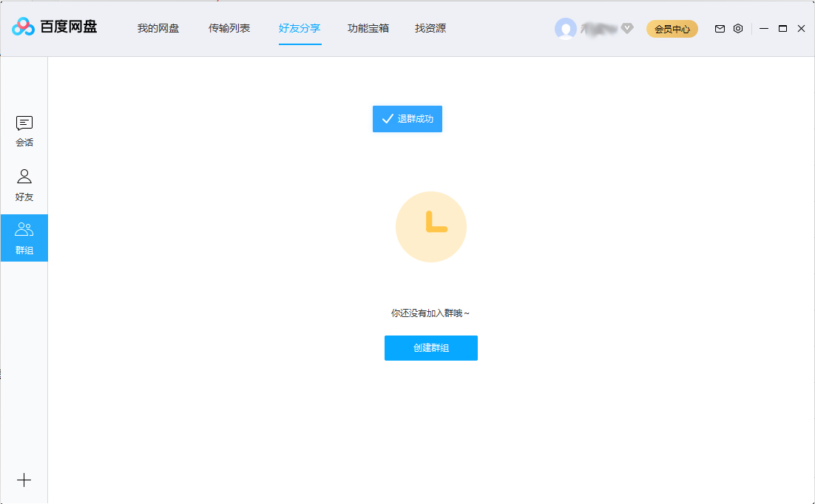Switch to the 好友 sidebar section
815x504 pixels.
pyautogui.click(x=24, y=183)
